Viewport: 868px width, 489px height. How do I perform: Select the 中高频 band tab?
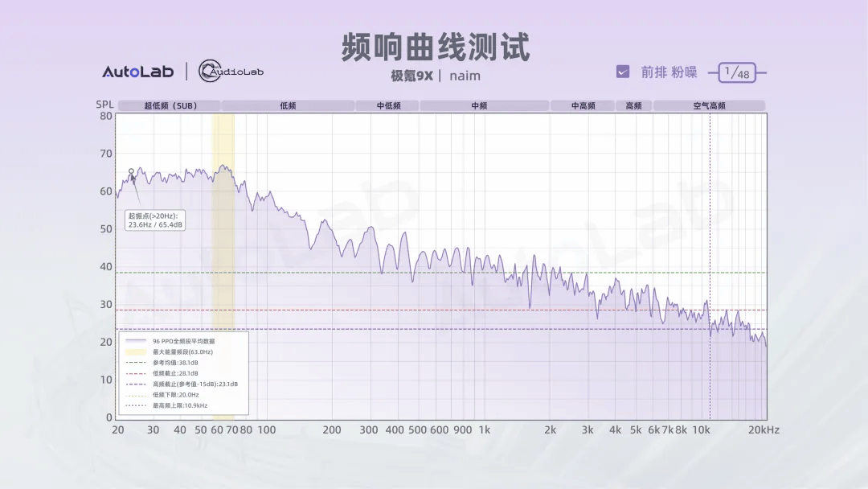pyautogui.click(x=583, y=105)
